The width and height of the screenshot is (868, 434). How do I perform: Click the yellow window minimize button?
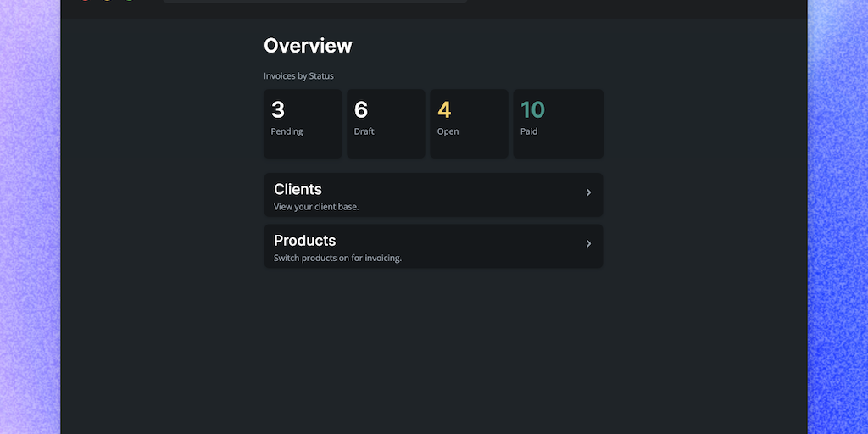point(107,1)
